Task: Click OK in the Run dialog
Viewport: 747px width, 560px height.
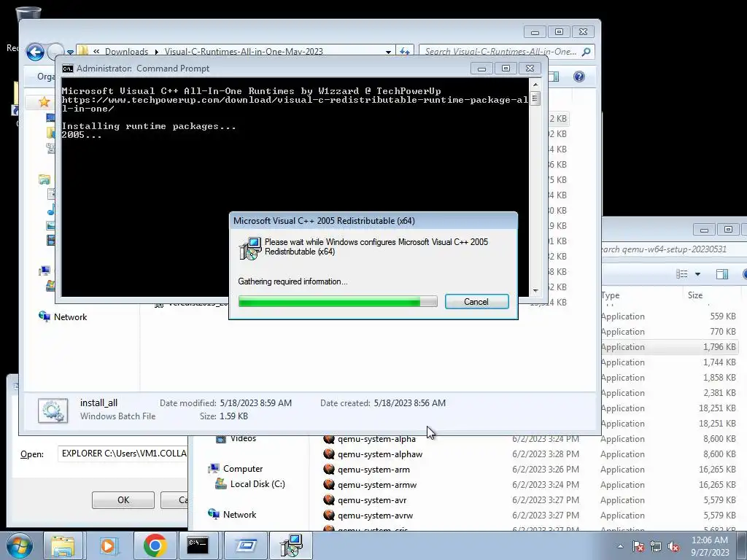Action: (x=123, y=500)
